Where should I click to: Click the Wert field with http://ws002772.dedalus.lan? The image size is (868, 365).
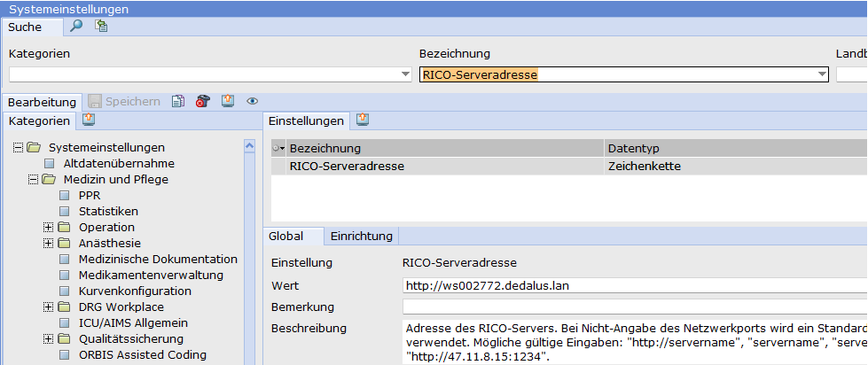635,286
